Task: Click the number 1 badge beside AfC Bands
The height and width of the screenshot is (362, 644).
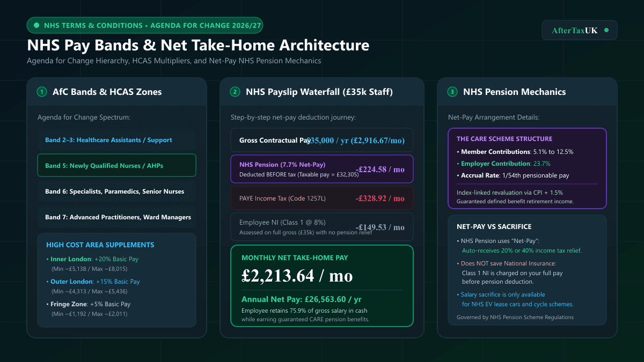Action: pos(42,92)
